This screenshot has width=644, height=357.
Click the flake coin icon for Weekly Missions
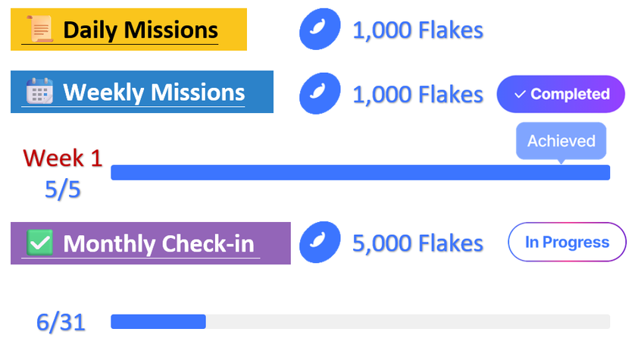pos(318,93)
